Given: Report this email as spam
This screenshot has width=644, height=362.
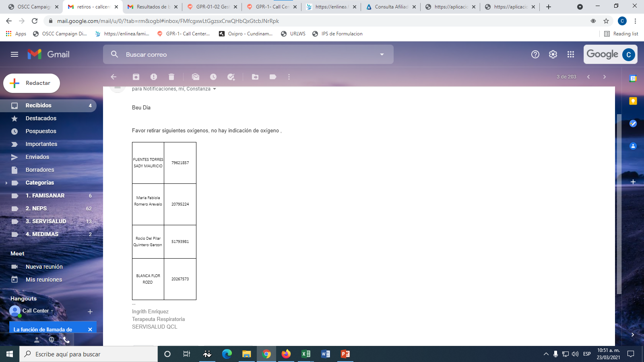Looking at the screenshot, I should (x=154, y=77).
